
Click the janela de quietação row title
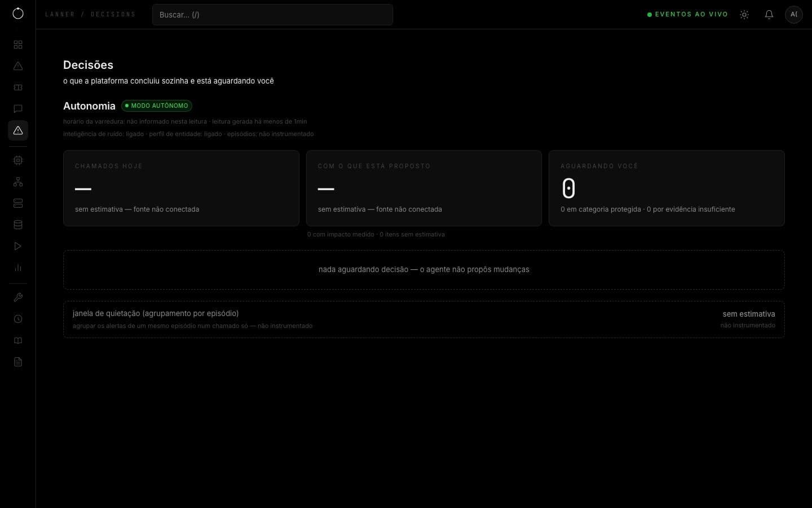coord(156,313)
